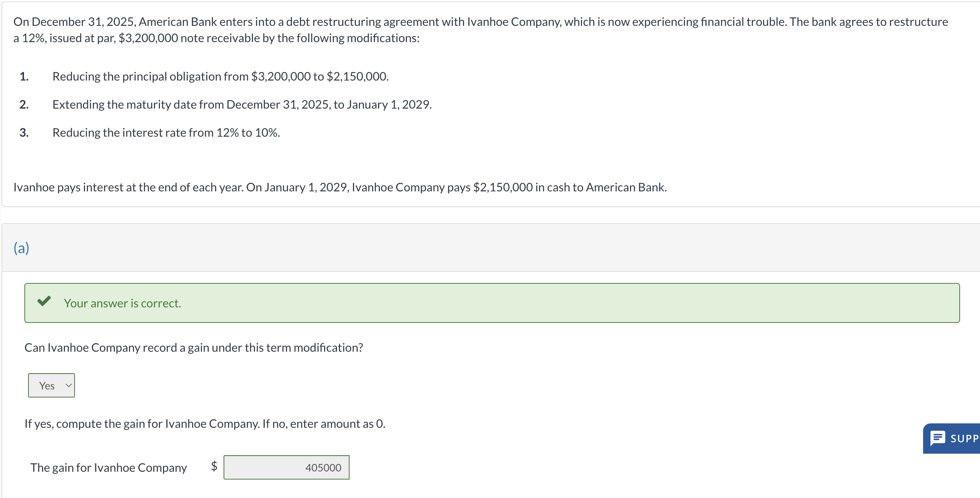980x498 pixels.
Task: Highlight the gain amount 405000
Action: pos(323,467)
